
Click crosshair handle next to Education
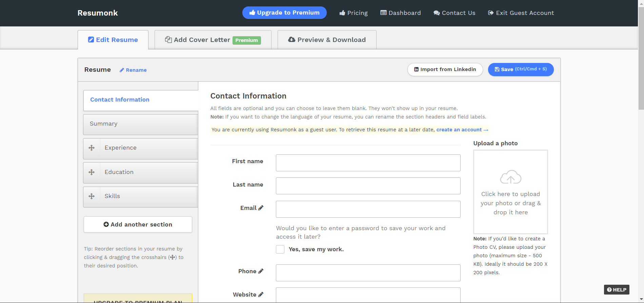click(x=92, y=172)
